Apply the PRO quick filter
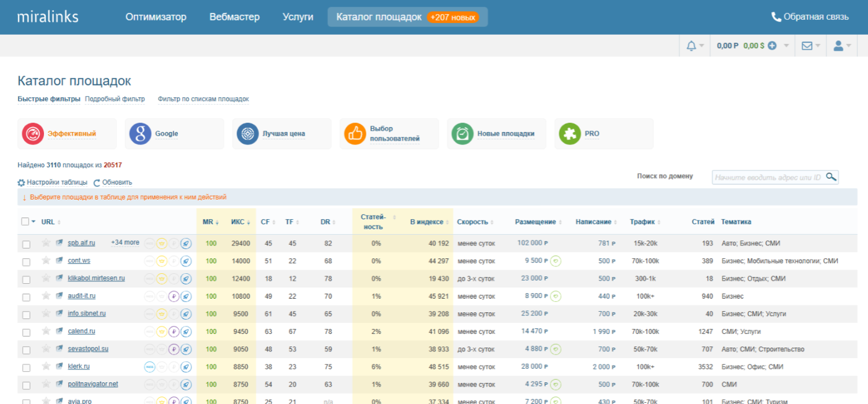Screen dimensions: 868x404 tap(604, 134)
